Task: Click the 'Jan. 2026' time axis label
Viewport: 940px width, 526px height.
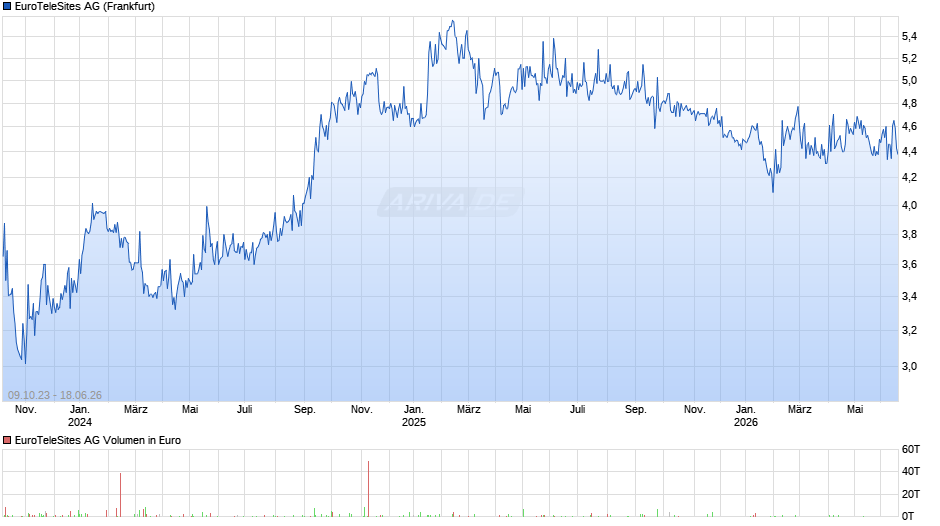Action: pos(746,416)
